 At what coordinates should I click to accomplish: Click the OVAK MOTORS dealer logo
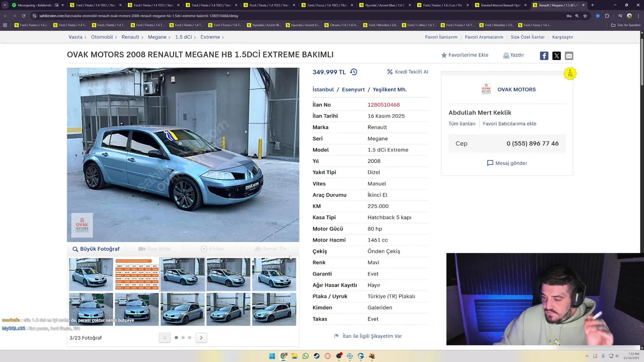[486, 89]
